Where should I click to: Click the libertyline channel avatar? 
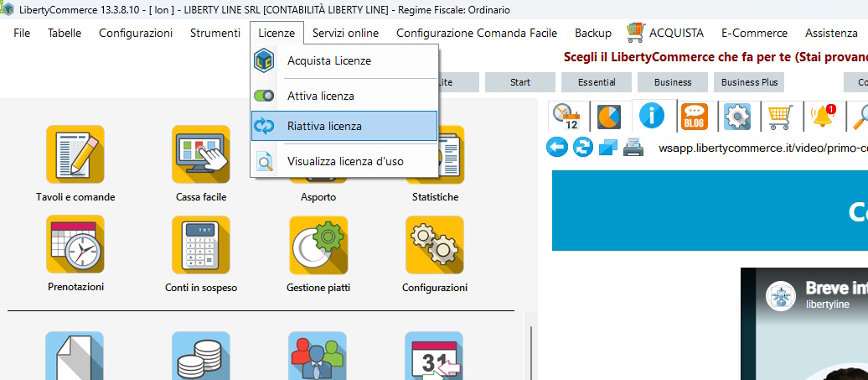[781, 296]
